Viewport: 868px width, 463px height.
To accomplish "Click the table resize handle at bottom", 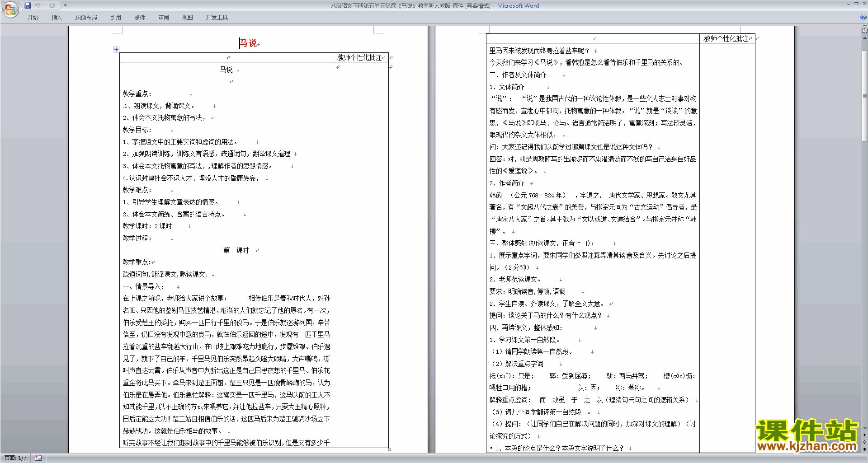I will click(390, 449).
